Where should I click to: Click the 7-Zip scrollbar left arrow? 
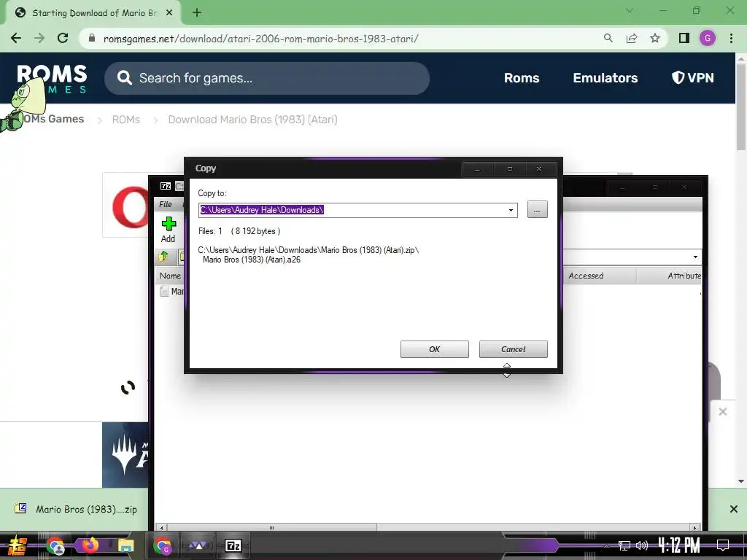161,527
